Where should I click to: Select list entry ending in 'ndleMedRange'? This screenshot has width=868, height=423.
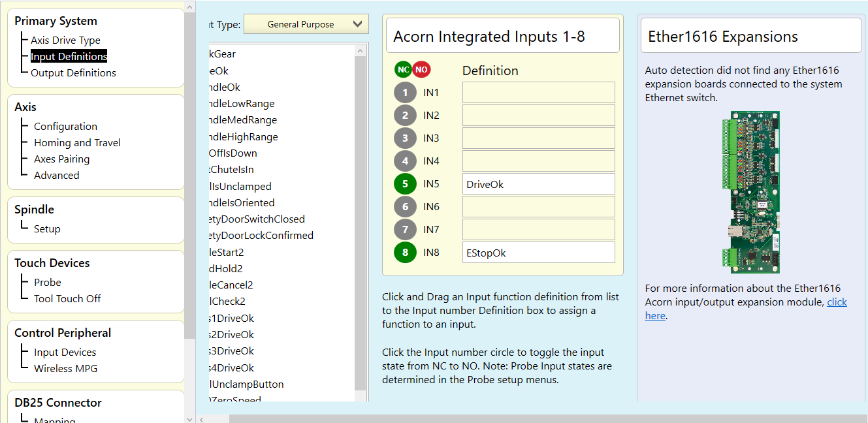pos(242,120)
